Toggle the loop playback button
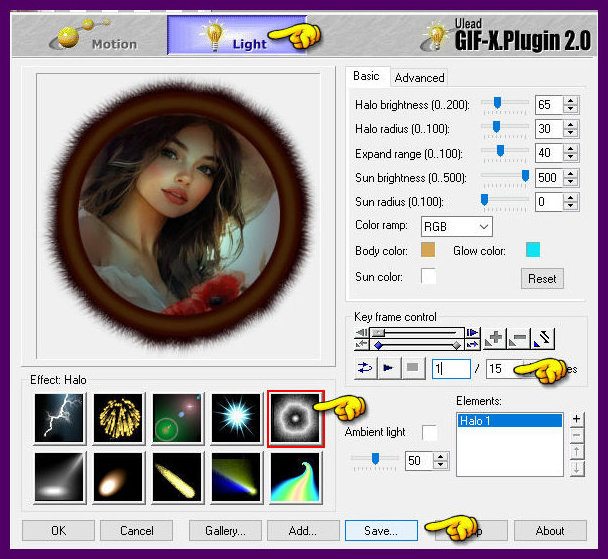This screenshot has width=608, height=559. click(365, 368)
